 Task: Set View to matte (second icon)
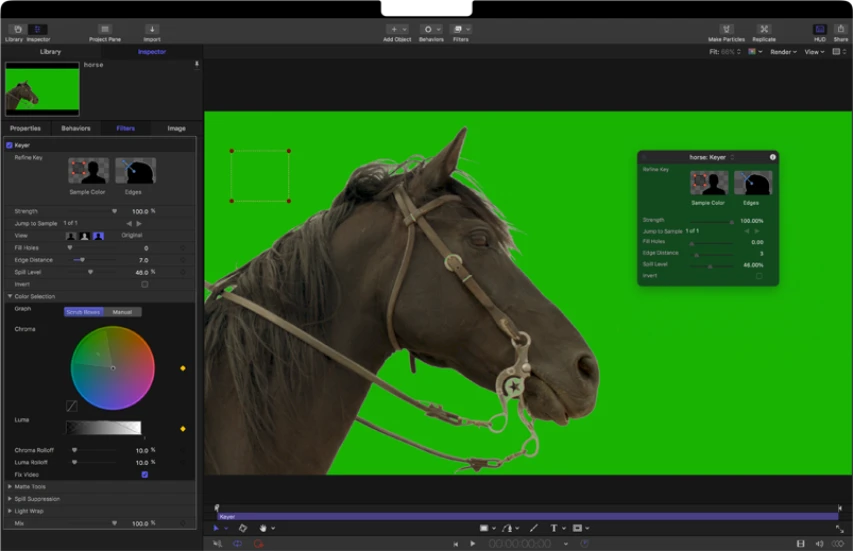[84, 236]
